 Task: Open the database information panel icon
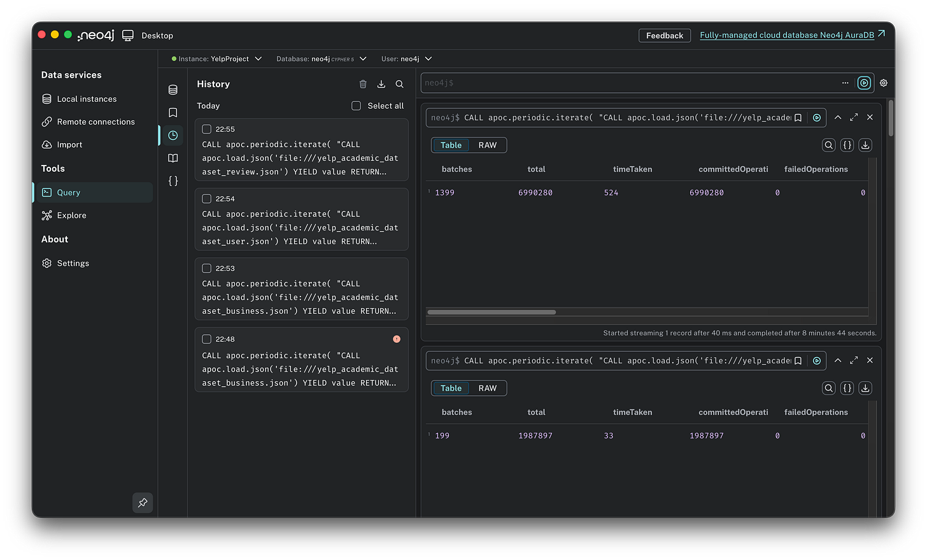173,90
